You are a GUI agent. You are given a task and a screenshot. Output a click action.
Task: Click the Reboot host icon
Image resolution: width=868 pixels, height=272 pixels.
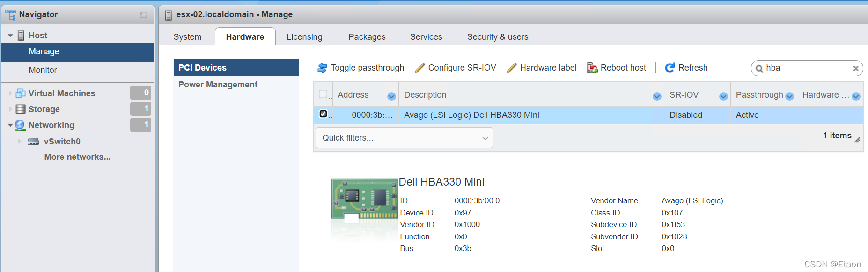[x=592, y=68]
